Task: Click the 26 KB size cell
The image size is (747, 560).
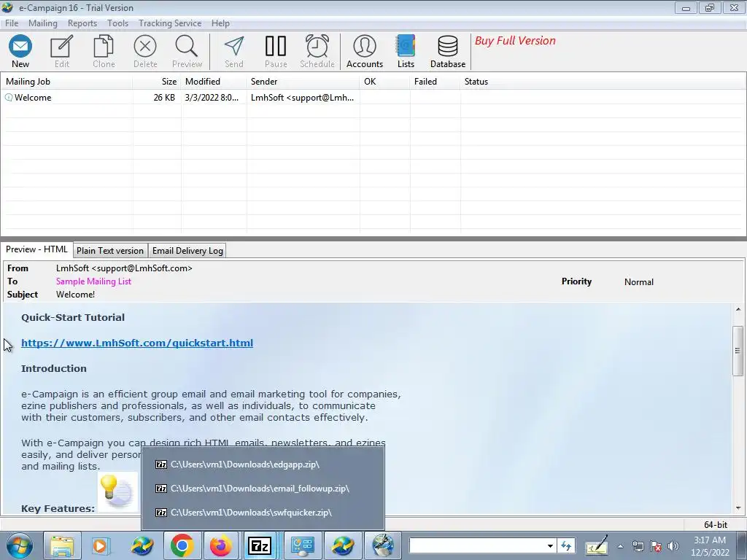Action: pyautogui.click(x=164, y=98)
